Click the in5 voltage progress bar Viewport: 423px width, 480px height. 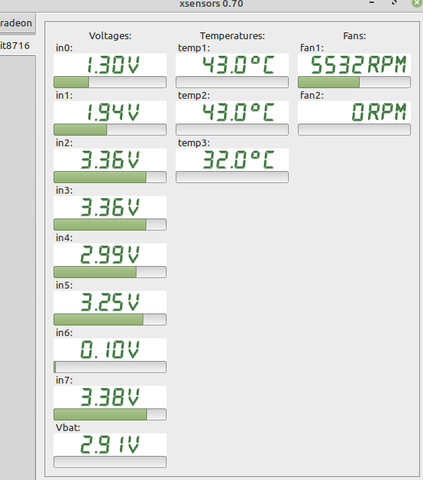(x=110, y=320)
